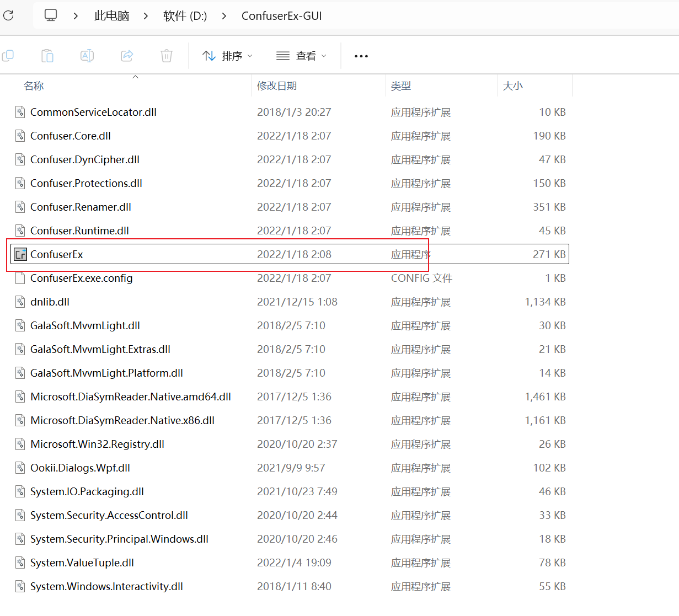The width and height of the screenshot is (679, 616).
Task: Select file name GalaSoft.MvvmLight.Extras.dll
Action: click(100, 349)
